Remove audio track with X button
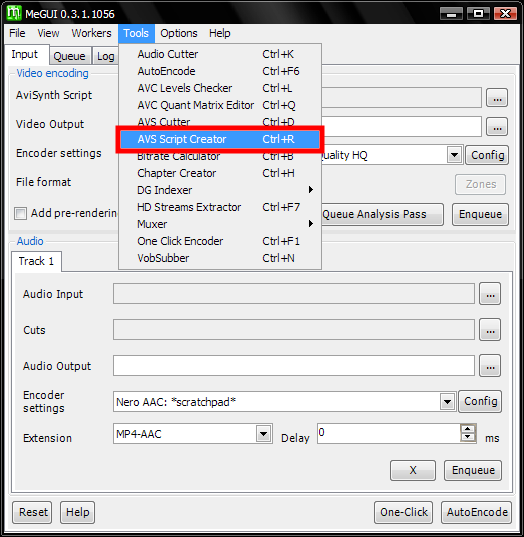This screenshot has height=537, width=524. point(413,470)
